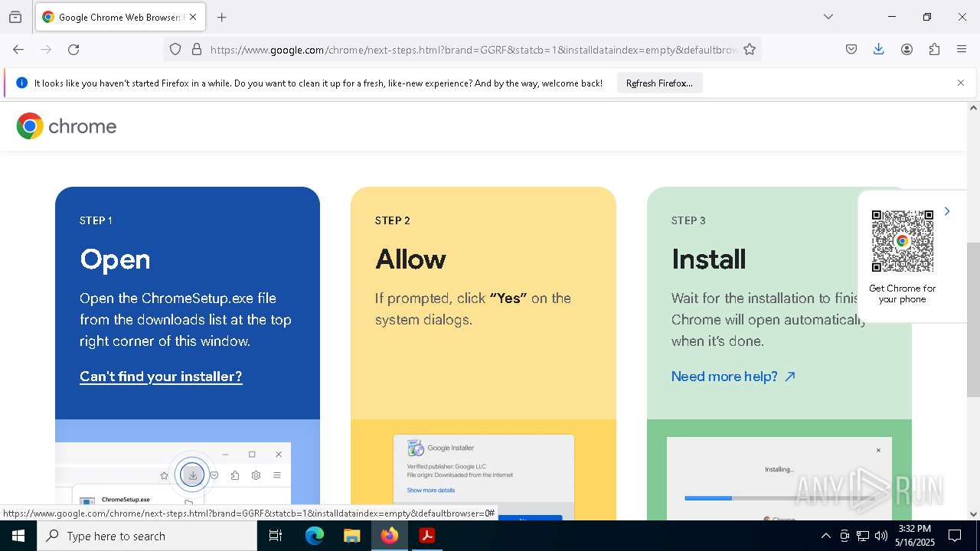Image resolution: width=980 pixels, height=551 pixels.
Task: Click the Get Chrome QR code
Action: coord(903,241)
